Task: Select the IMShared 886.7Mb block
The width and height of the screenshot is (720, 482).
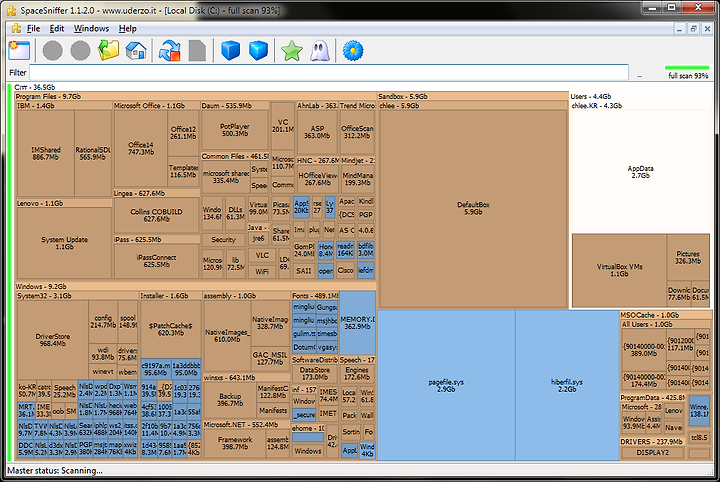Action: click(x=45, y=153)
